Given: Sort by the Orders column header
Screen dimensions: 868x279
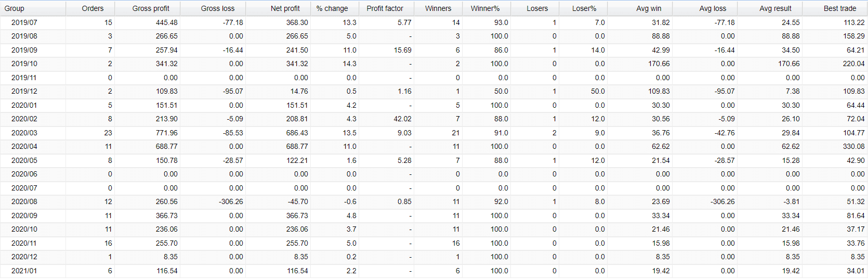Looking at the screenshot, I should pyautogui.click(x=90, y=8).
